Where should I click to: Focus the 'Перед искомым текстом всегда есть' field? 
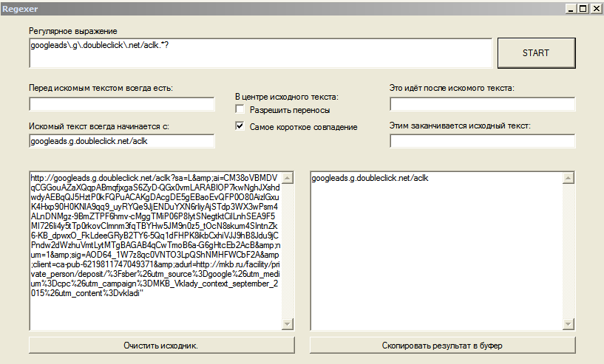click(121, 104)
